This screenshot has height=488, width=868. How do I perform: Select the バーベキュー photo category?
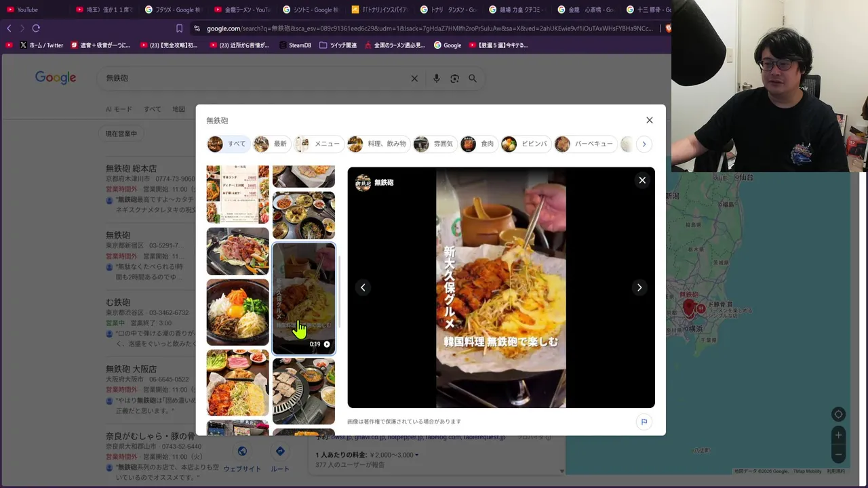pyautogui.click(x=585, y=144)
